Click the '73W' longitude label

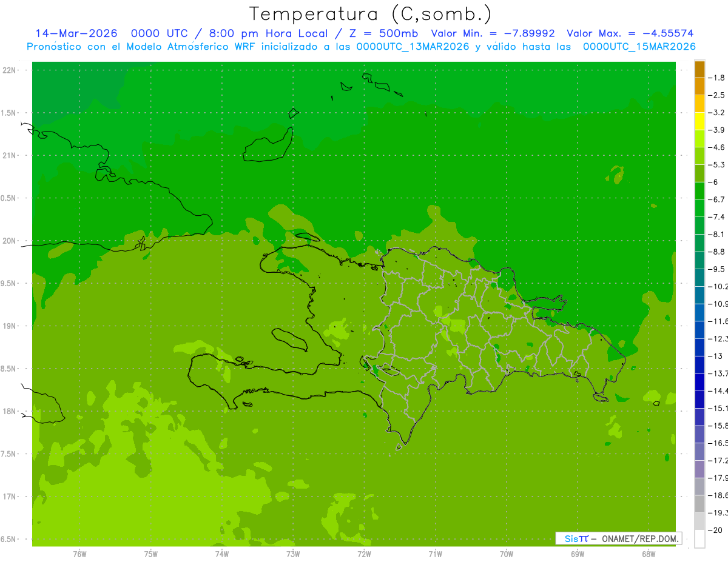click(x=293, y=554)
